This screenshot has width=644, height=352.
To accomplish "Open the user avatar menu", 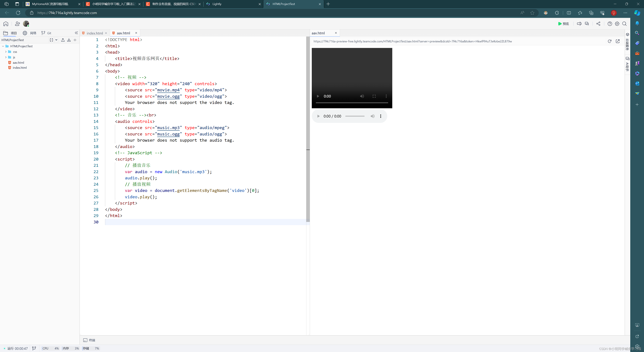I will click(x=26, y=24).
